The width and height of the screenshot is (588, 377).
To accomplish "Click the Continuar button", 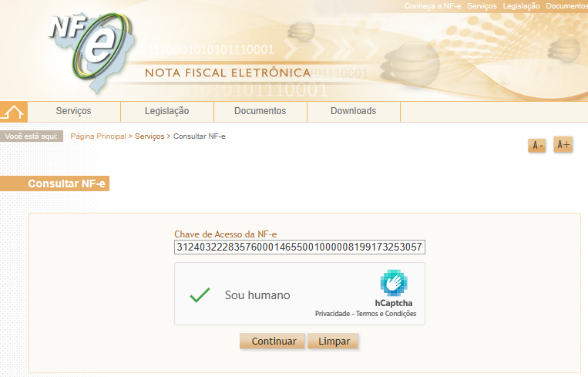I will (273, 342).
